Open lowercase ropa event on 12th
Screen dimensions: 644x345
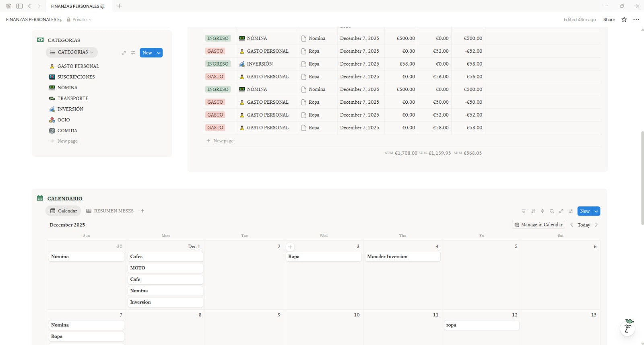[x=482, y=325]
